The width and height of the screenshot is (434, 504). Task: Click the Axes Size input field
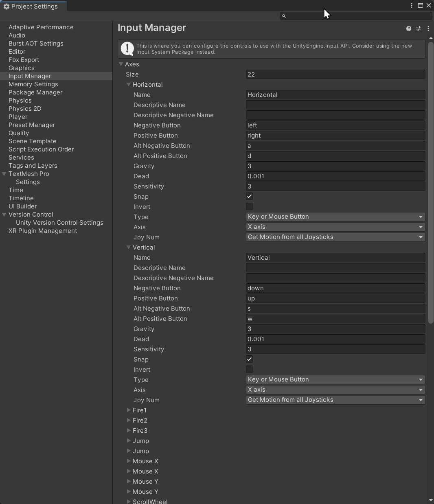click(x=335, y=75)
